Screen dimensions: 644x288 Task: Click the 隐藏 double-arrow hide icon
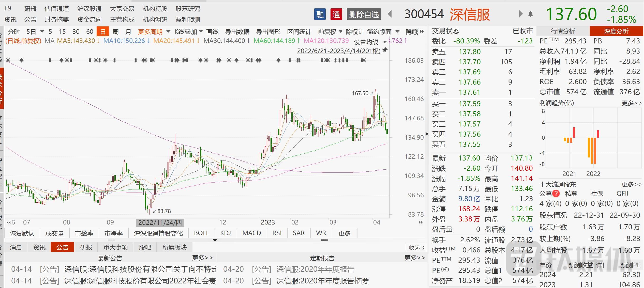(x=422, y=31)
